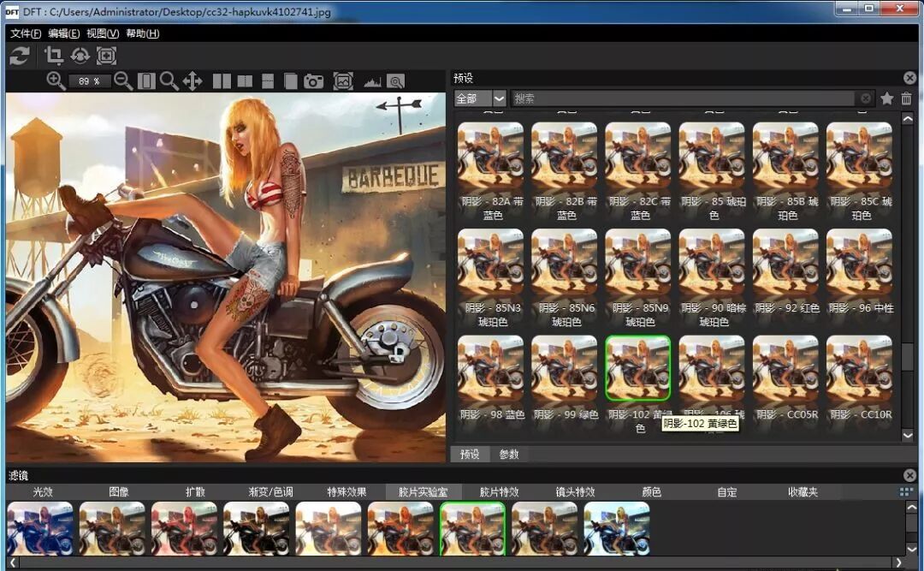The width and height of the screenshot is (924, 571).
Task: Click the 89 % zoom value field
Action: pos(89,81)
